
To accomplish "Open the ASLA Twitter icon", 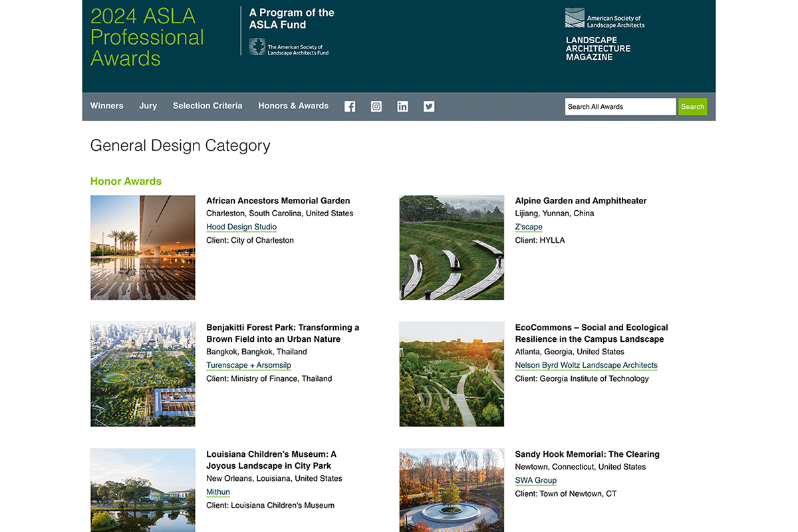I will pyautogui.click(x=429, y=106).
